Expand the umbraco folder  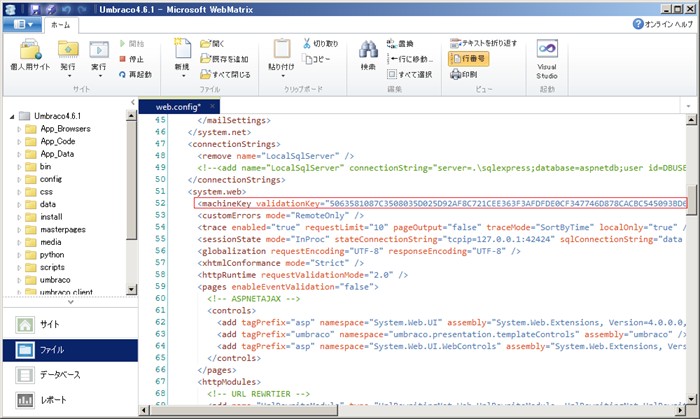click(19, 280)
